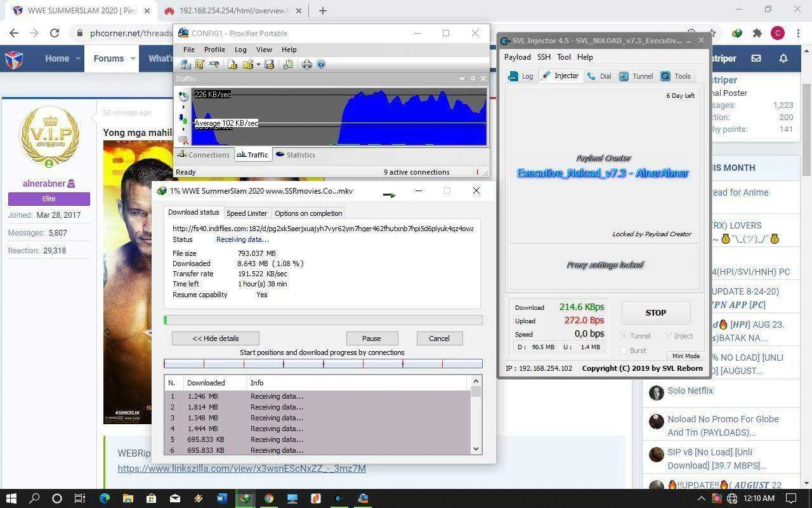Click the Mini Mode button
The width and height of the screenshot is (812, 508).
(x=686, y=356)
